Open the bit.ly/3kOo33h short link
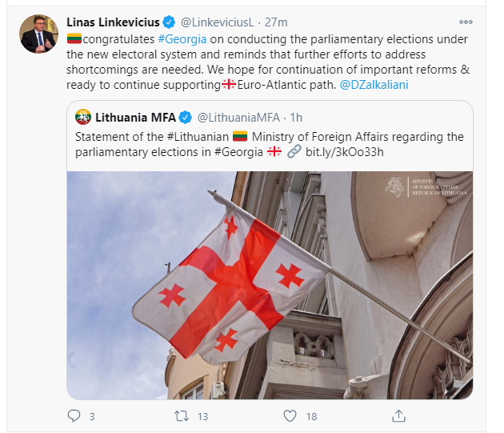Screen dimensions: 504x433 pos(345,152)
